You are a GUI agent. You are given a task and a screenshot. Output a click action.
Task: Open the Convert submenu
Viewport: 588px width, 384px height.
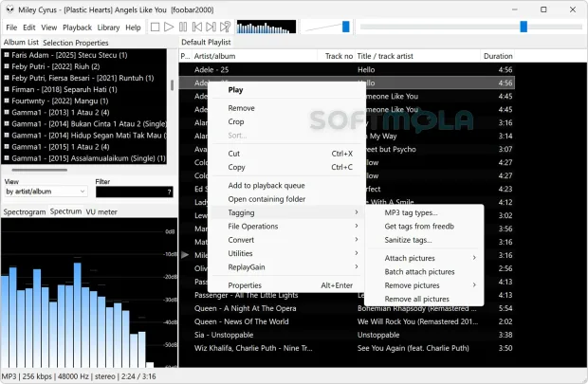[286, 240]
